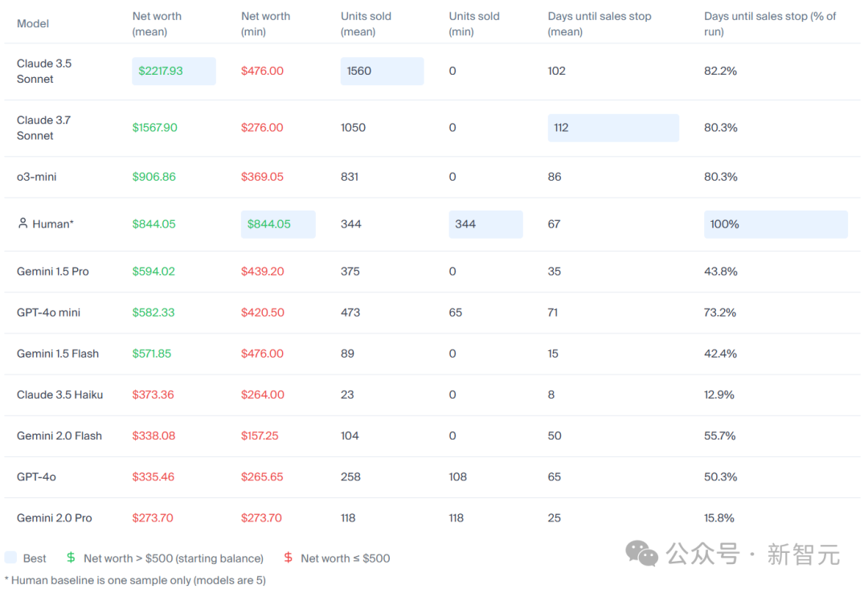
Task: Select the Claude 3.5 Sonnet row label
Action: (44, 71)
